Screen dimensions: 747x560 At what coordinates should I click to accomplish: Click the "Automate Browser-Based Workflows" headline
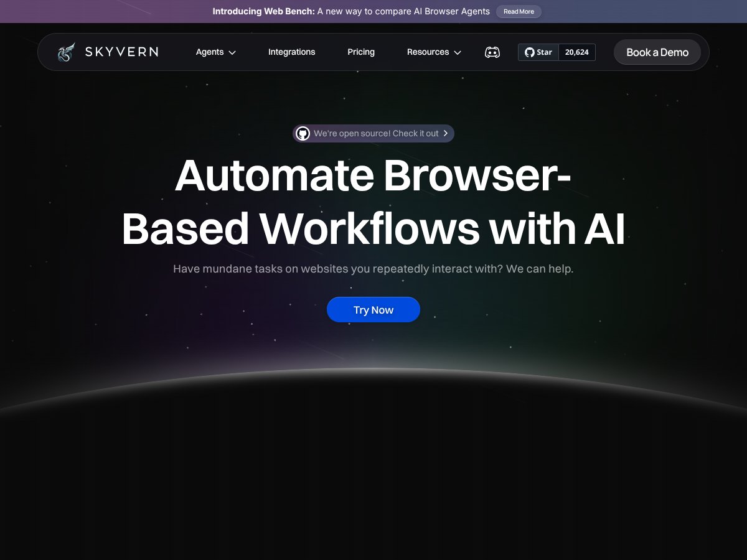[374, 202]
